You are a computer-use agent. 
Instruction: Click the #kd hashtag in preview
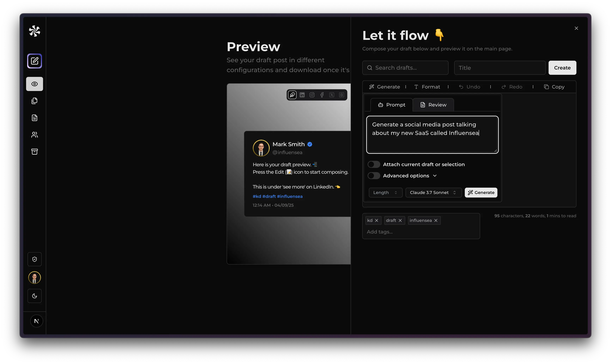point(257,196)
